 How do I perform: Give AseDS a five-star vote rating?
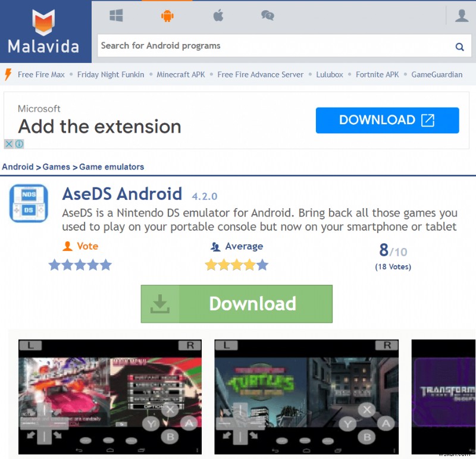[106, 265]
